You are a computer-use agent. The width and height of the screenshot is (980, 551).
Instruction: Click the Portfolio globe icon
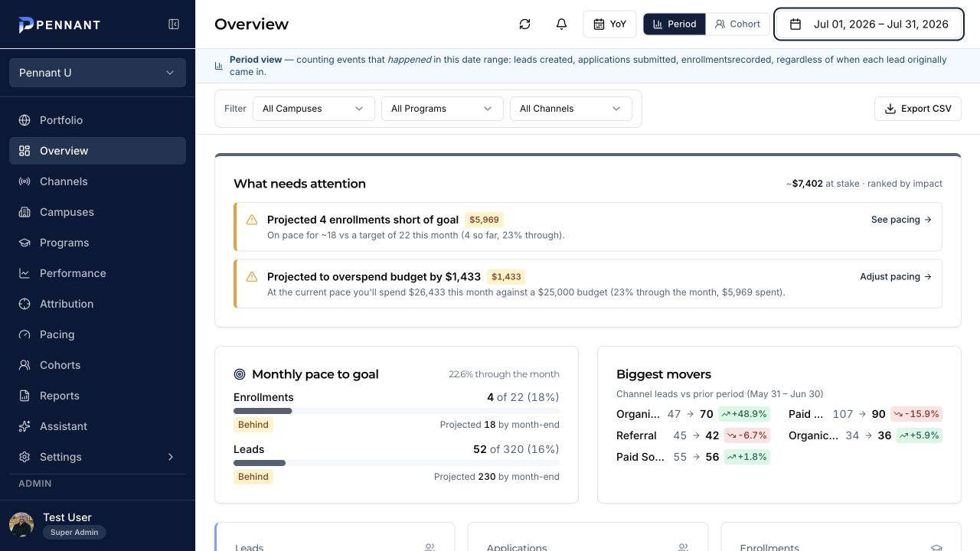(24, 120)
